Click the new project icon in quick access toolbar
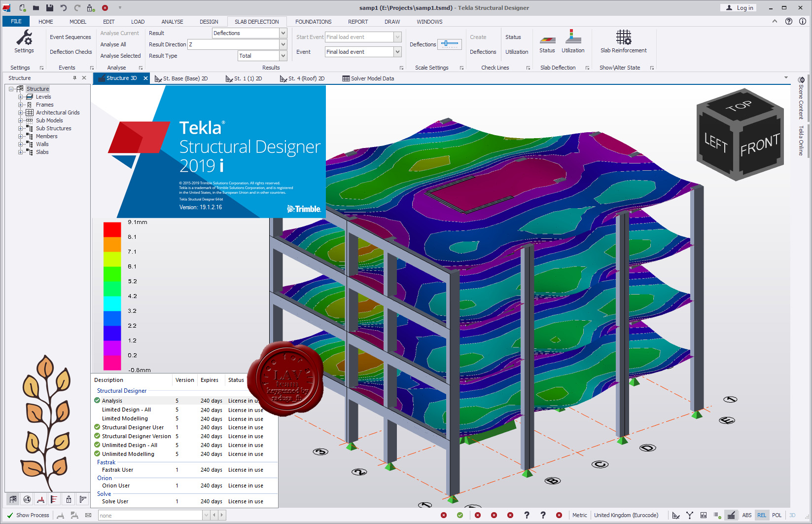812x524 pixels. pos(23,8)
